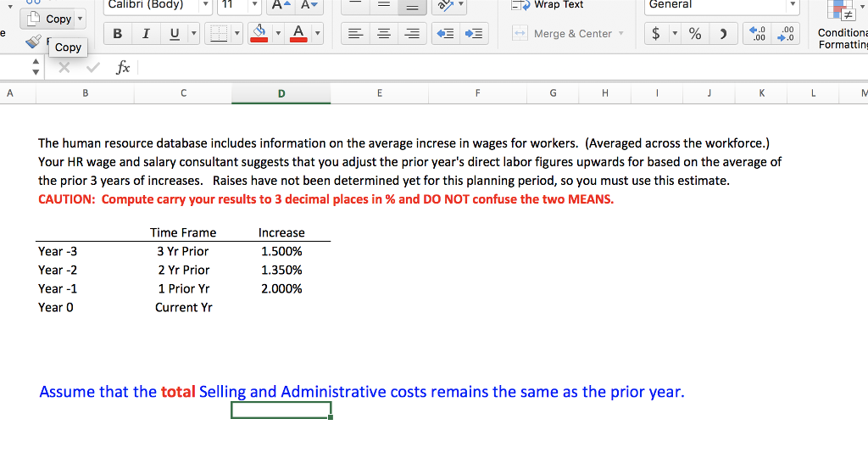Toggle italic formatting
The image size is (868, 469).
[x=145, y=34]
